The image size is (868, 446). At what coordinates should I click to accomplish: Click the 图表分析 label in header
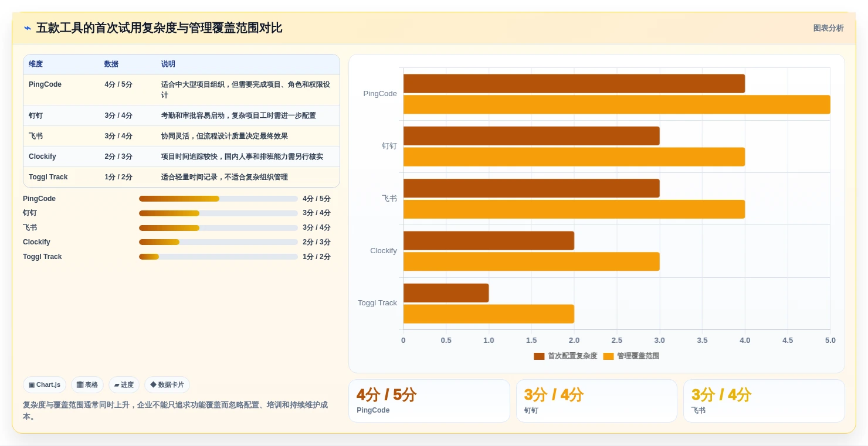(828, 28)
